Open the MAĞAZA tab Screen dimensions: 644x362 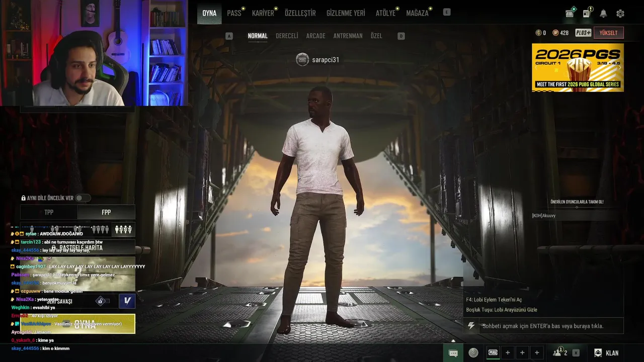pos(417,13)
